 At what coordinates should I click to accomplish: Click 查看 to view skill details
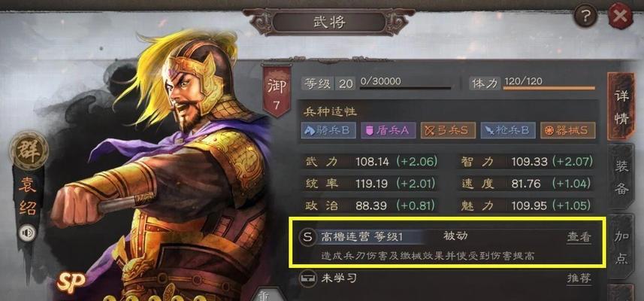(579, 238)
